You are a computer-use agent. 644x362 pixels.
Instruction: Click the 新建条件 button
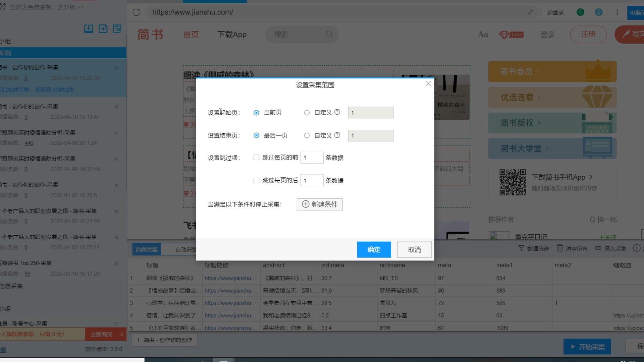coord(319,204)
